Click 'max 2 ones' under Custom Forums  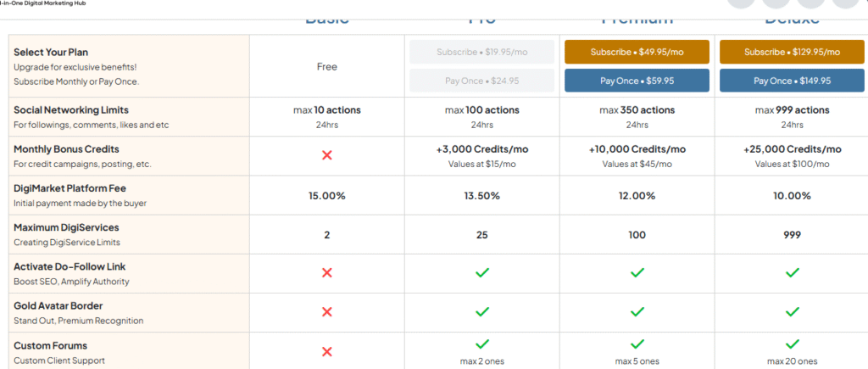[482, 361]
